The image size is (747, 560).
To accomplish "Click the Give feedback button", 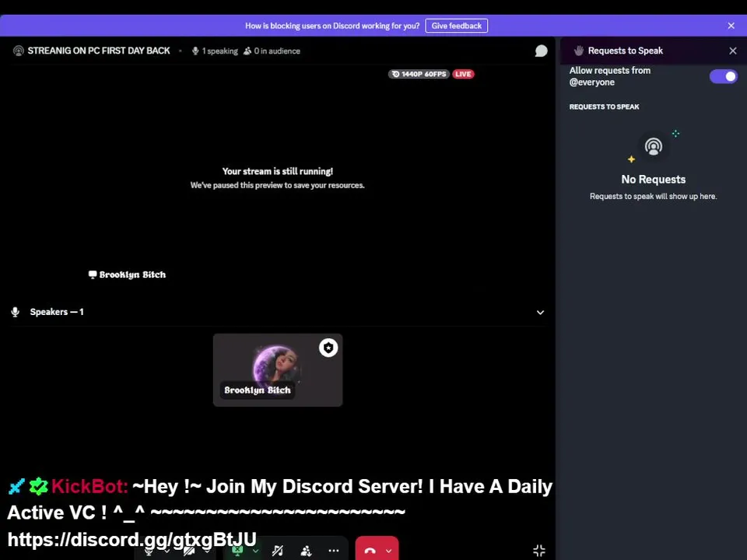I will tap(457, 26).
